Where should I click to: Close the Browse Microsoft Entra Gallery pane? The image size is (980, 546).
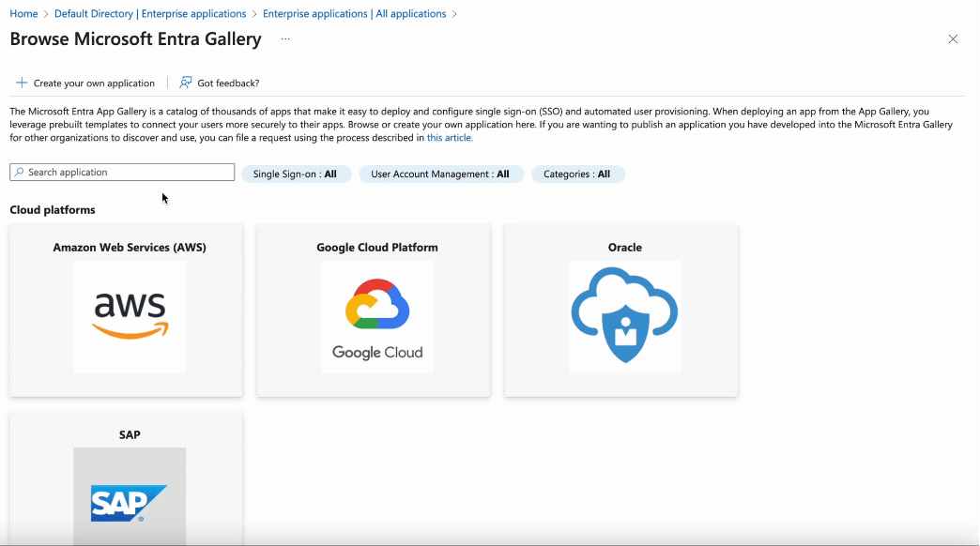point(953,39)
